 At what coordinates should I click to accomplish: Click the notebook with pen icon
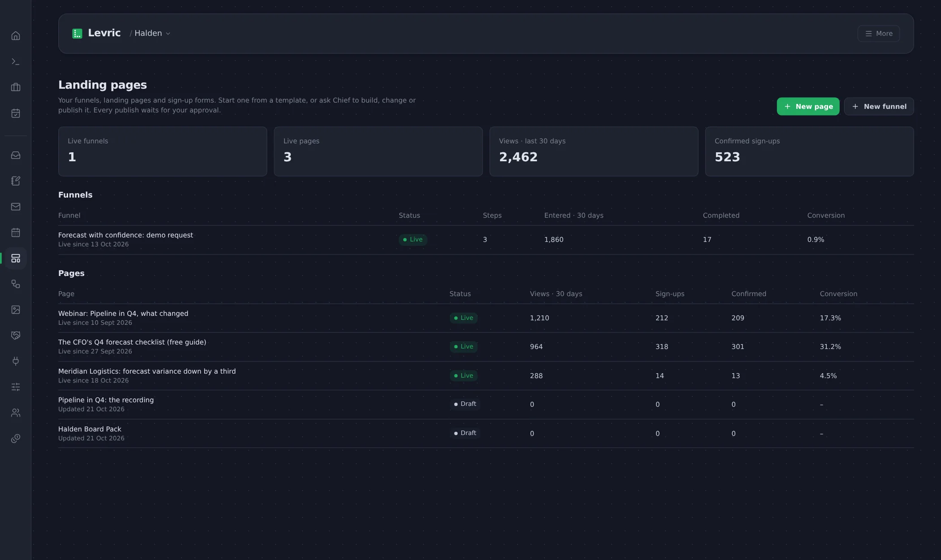[16, 181]
